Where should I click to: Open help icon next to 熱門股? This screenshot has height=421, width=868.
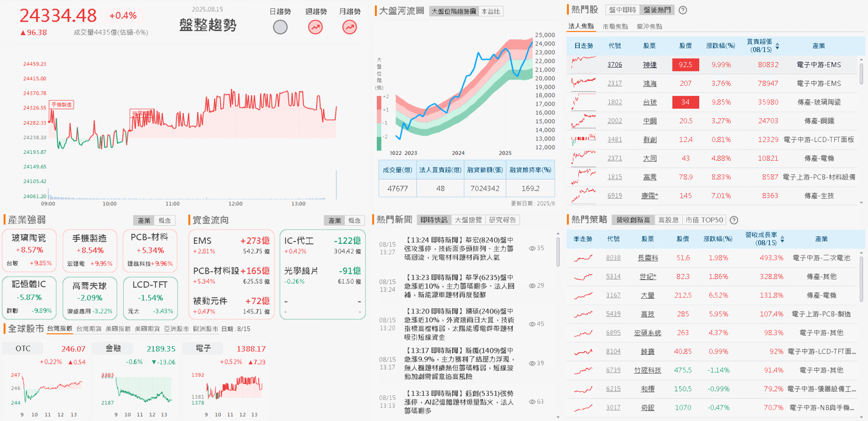tap(683, 10)
